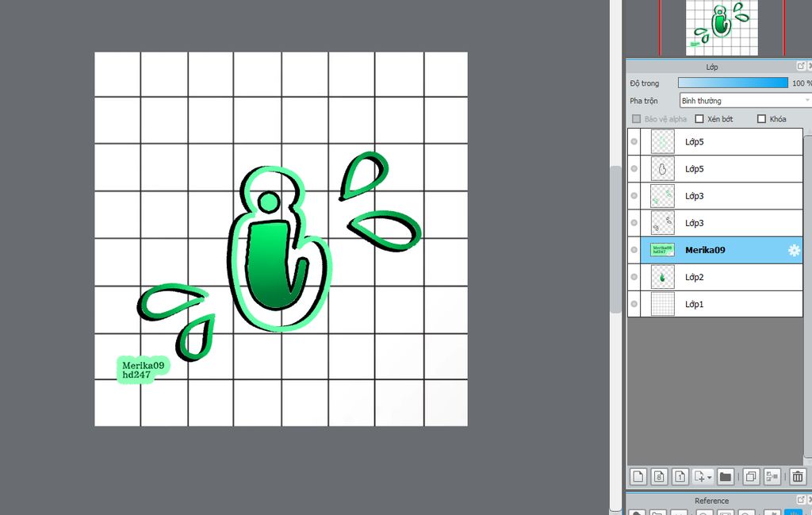Merge the layer down
The image size is (812, 515).
point(772,476)
